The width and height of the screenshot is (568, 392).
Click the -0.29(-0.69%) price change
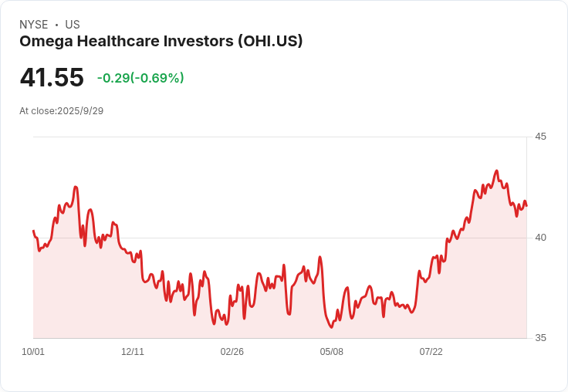click(x=140, y=78)
